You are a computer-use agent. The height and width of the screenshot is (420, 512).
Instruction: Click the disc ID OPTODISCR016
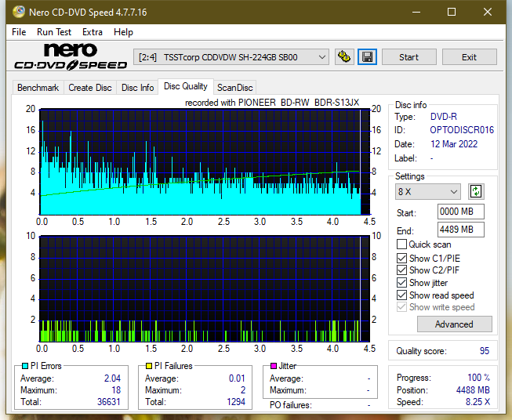(462, 130)
